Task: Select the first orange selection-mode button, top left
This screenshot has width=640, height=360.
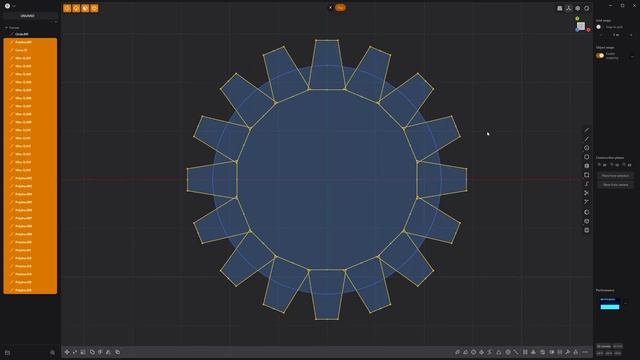Action: click(67, 8)
